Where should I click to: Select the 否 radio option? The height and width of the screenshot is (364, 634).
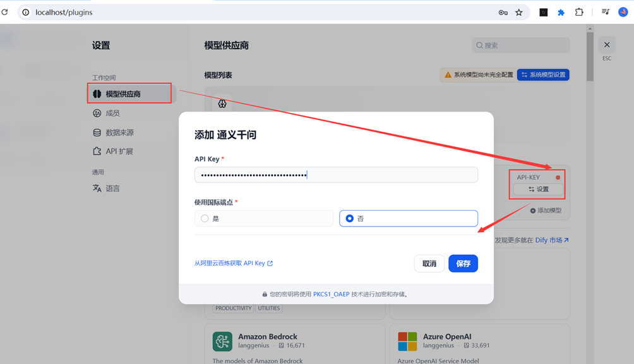409,218
